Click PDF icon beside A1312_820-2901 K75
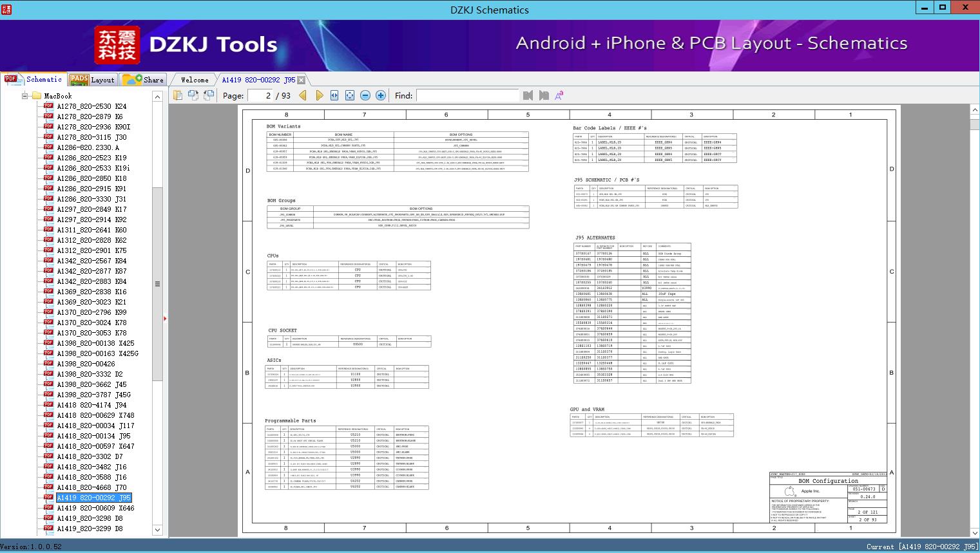 (x=48, y=250)
